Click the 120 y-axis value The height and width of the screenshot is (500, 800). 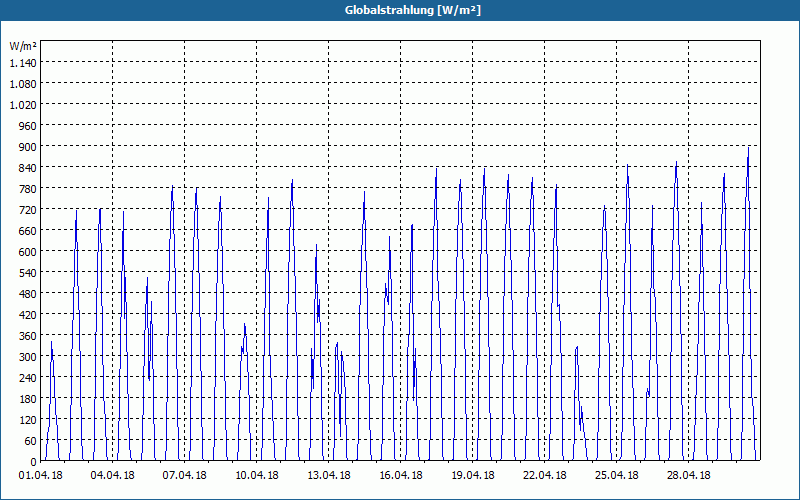click(28, 419)
